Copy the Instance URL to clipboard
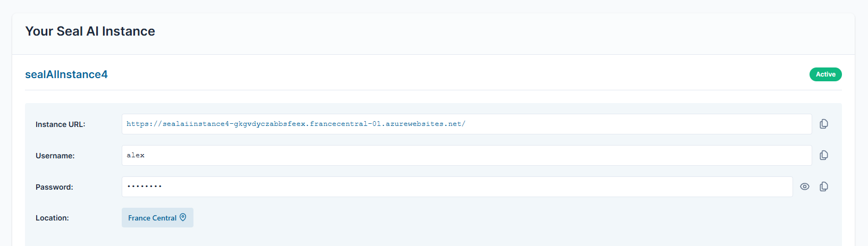The image size is (868, 246). click(x=824, y=124)
